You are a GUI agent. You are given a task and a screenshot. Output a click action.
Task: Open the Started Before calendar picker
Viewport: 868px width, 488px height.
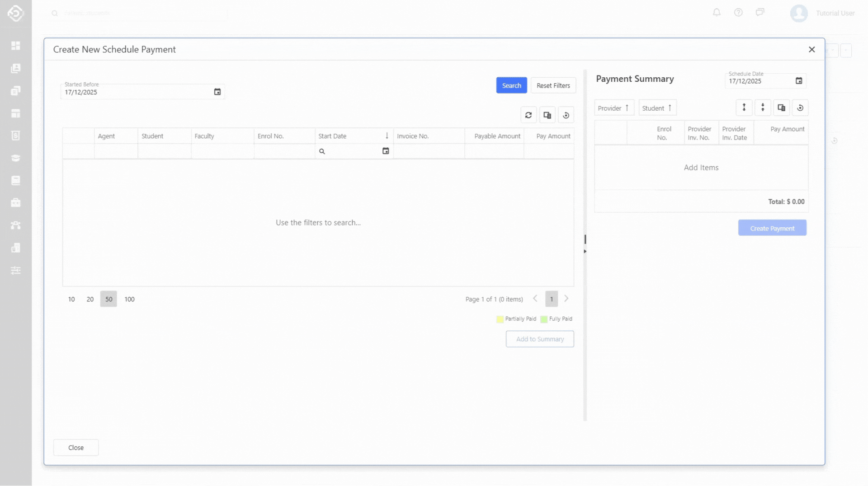[217, 92]
